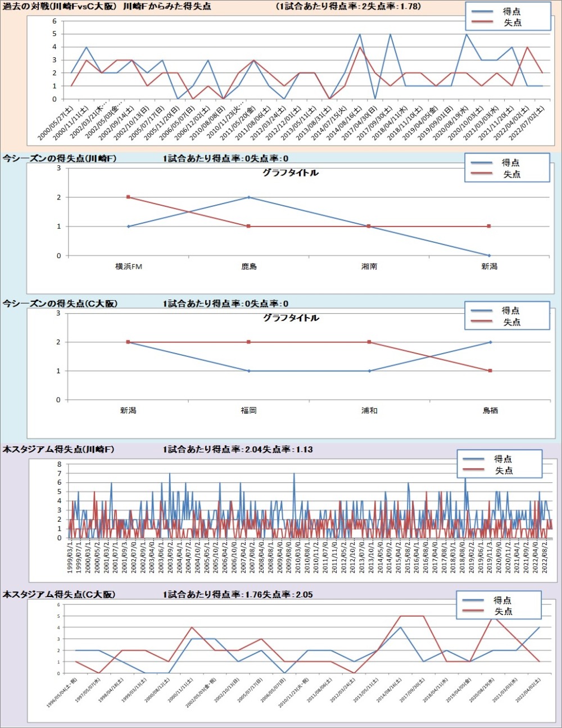Select the heading 本スタジアム得失点(C大阪)

[x=59, y=594]
